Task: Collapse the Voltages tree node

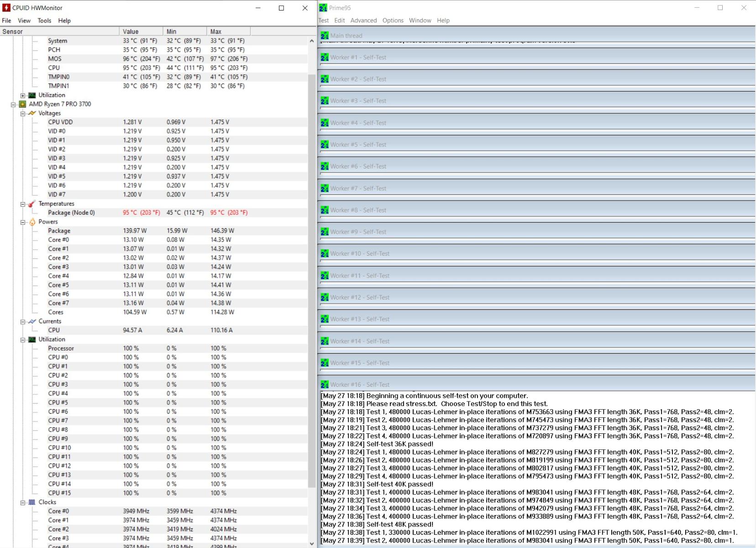Action: [x=23, y=114]
